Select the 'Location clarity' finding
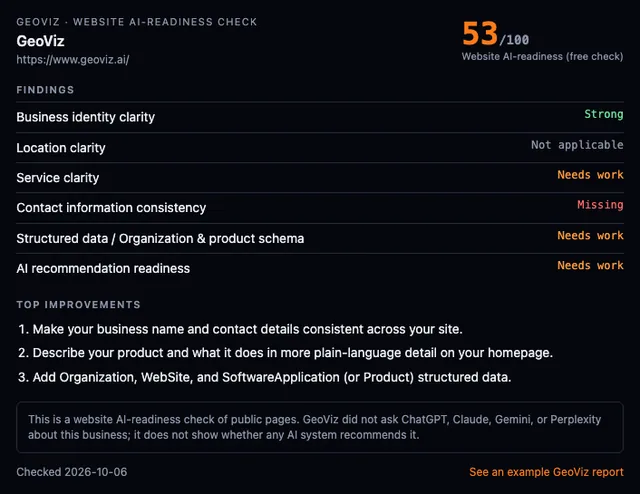 pyautogui.click(x=61, y=148)
